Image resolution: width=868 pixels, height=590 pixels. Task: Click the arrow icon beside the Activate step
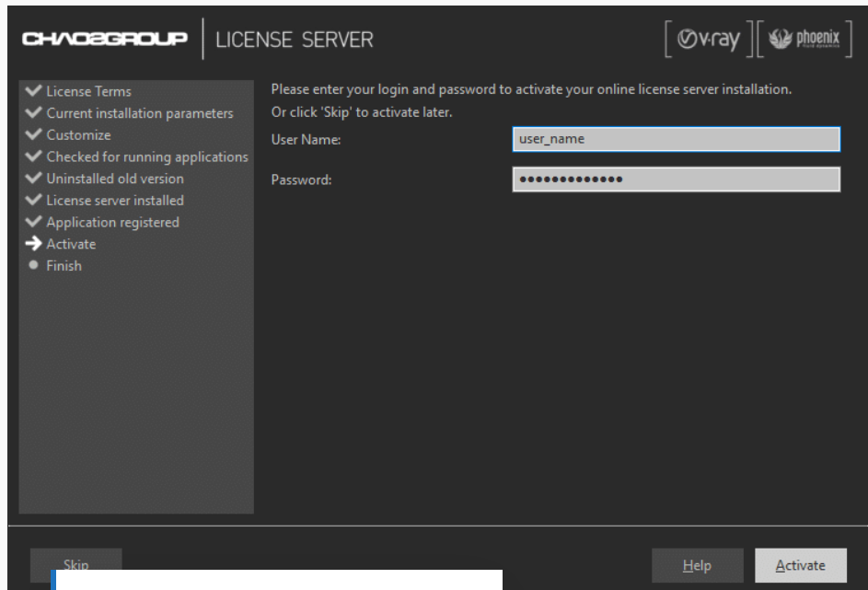point(34,243)
